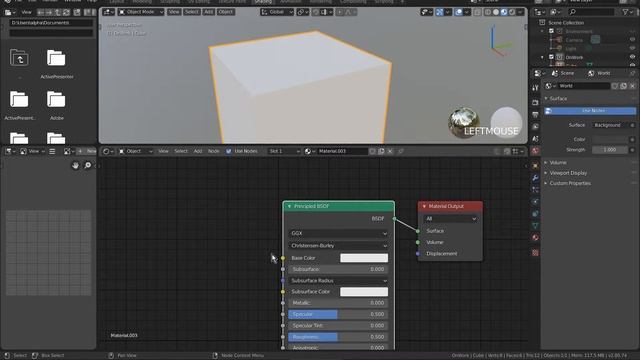Toggle viewport gizmos button
This screenshot has height=360, width=640.
pyautogui.click(x=439, y=12)
